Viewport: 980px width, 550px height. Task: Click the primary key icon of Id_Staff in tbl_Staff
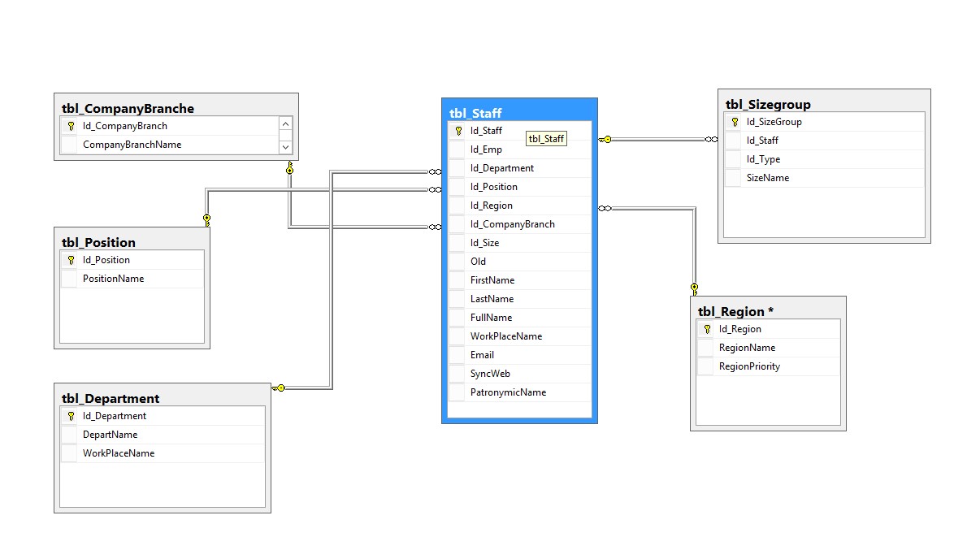pyautogui.click(x=458, y=131)
